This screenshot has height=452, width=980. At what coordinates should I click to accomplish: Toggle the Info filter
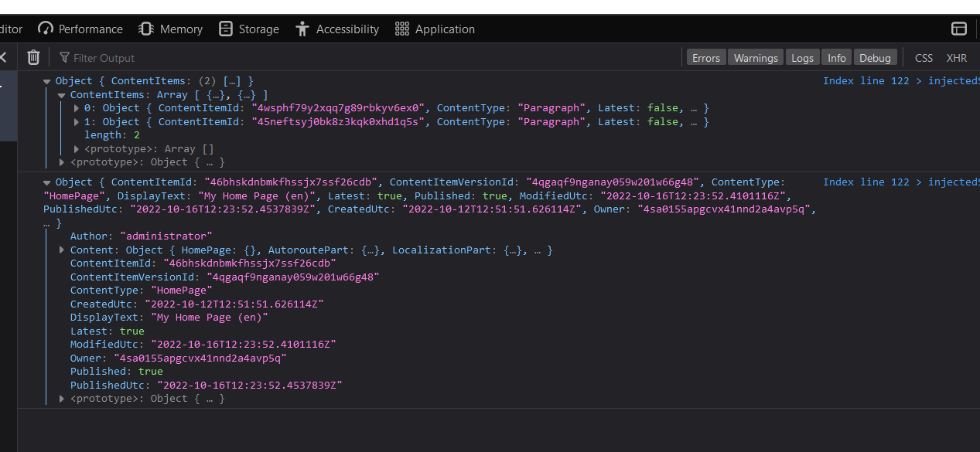[x=837, y=58]
